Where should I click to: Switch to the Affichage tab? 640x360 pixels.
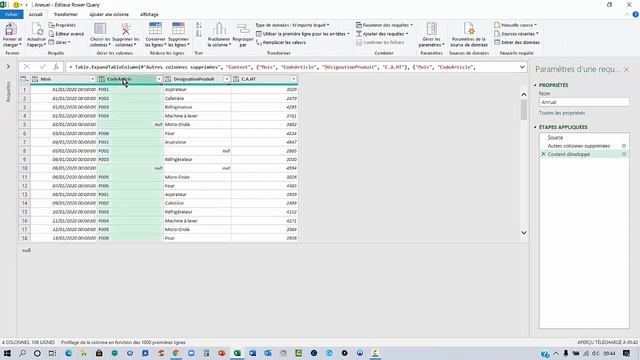click(x=149, y=14)
